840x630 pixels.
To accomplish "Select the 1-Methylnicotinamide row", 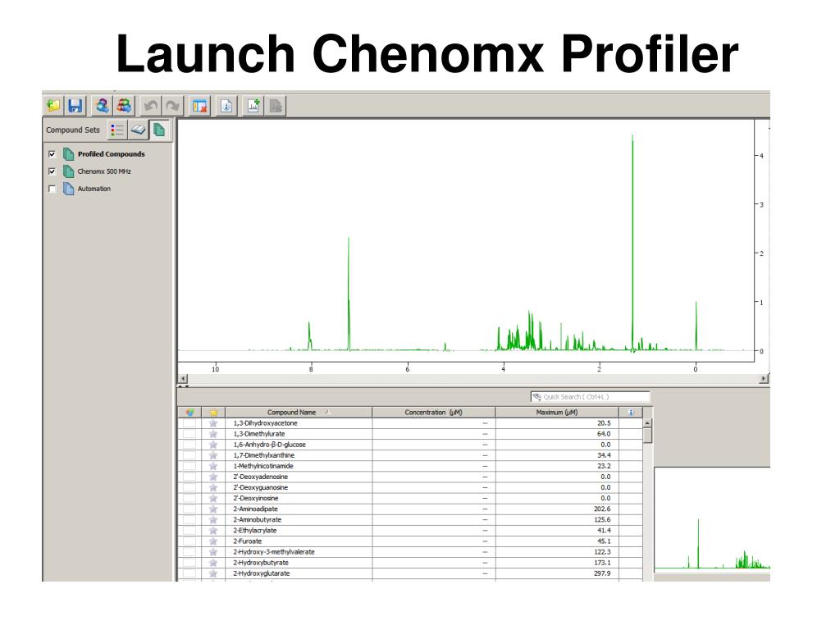I will [410, 466].
